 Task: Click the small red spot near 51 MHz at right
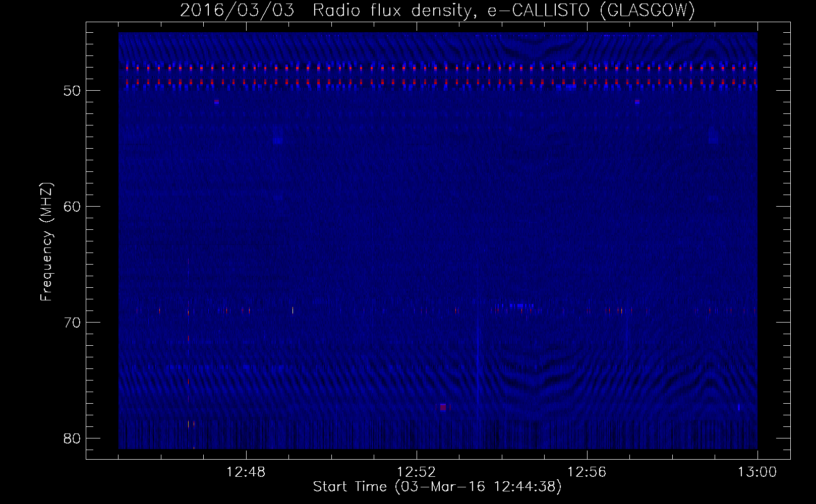coord(637,102)
